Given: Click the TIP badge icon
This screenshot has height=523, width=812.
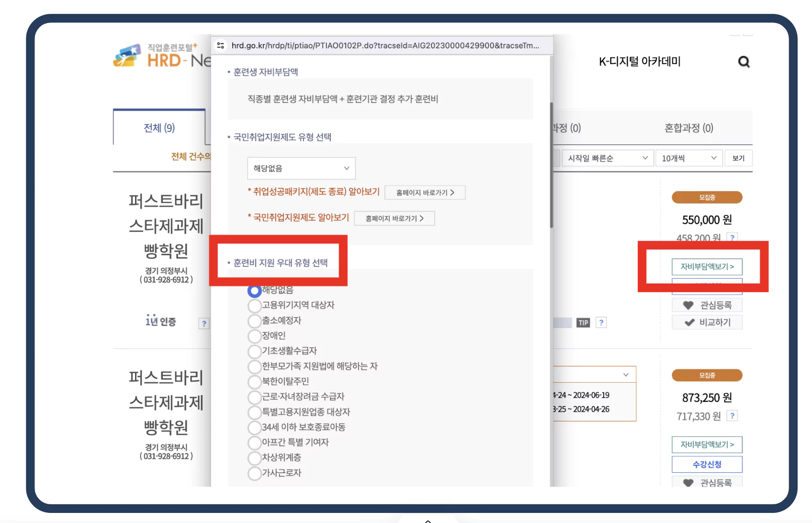Looking at the screenshot, I should click(583, 323).
